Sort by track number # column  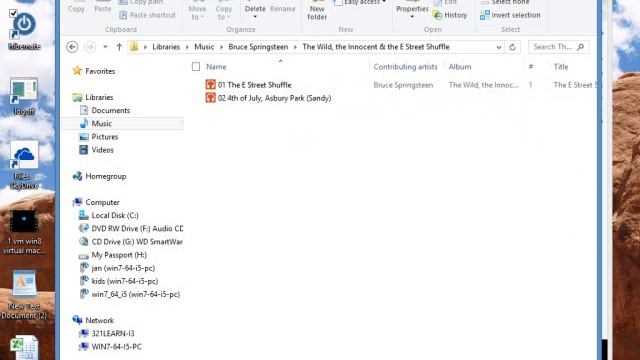pos(531,67)
